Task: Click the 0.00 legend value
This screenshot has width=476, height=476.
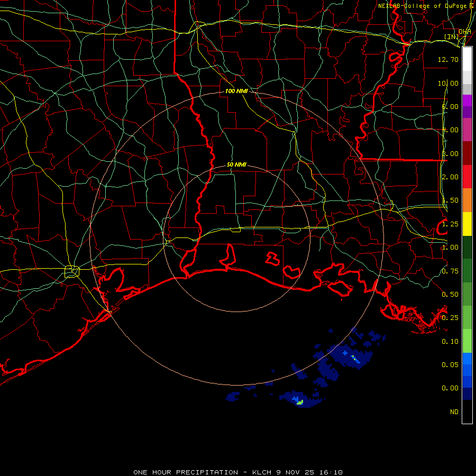Action: (450, 388)
